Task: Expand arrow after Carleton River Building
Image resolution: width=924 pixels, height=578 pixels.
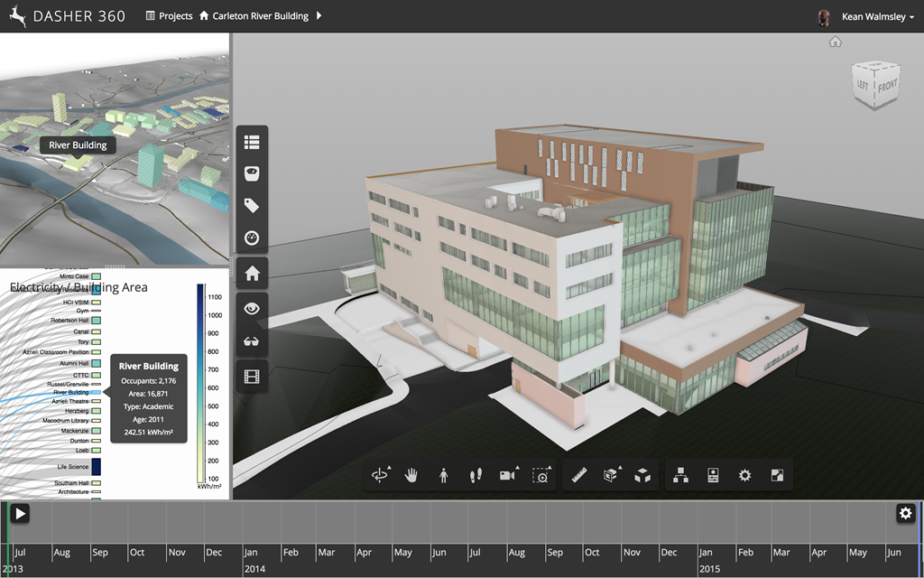Action: tap(319, 16)
